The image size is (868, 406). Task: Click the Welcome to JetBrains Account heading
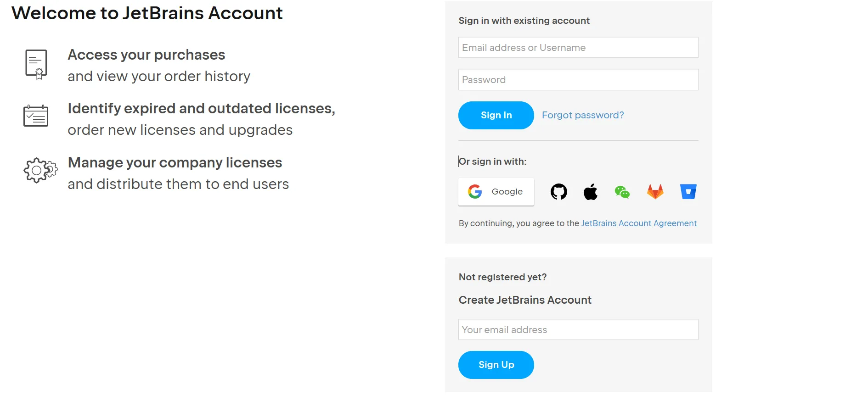(x=147, y=13)
